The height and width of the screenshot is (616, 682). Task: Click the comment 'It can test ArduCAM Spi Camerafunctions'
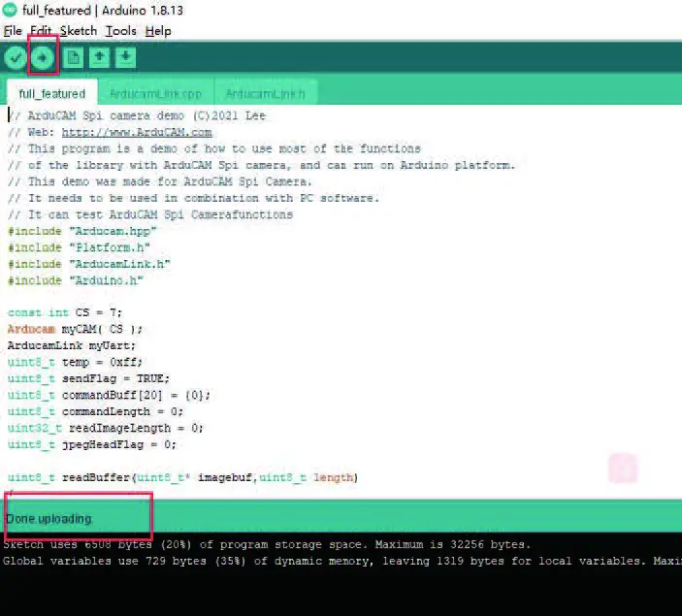[150, 214]
